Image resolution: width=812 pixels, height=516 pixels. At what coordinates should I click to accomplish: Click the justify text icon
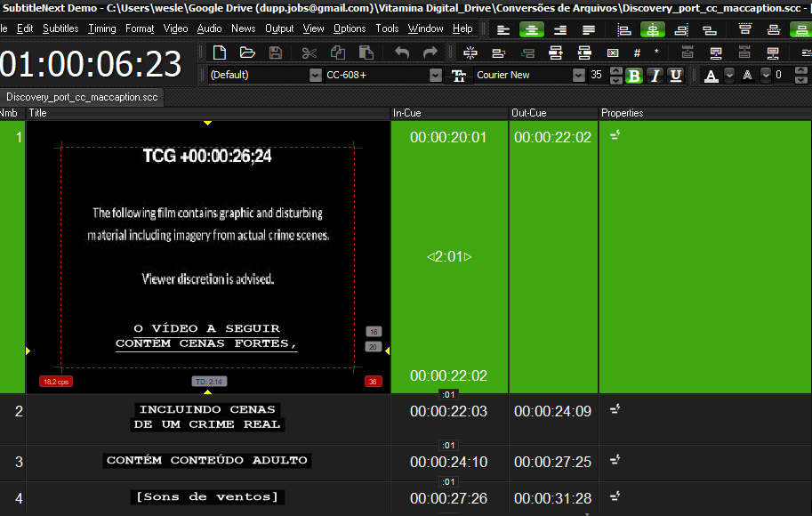(x=588, y=30)
